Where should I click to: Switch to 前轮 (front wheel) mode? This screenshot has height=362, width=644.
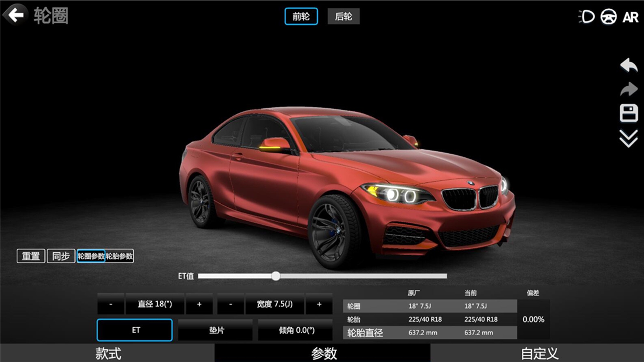(x=301, y=17)
